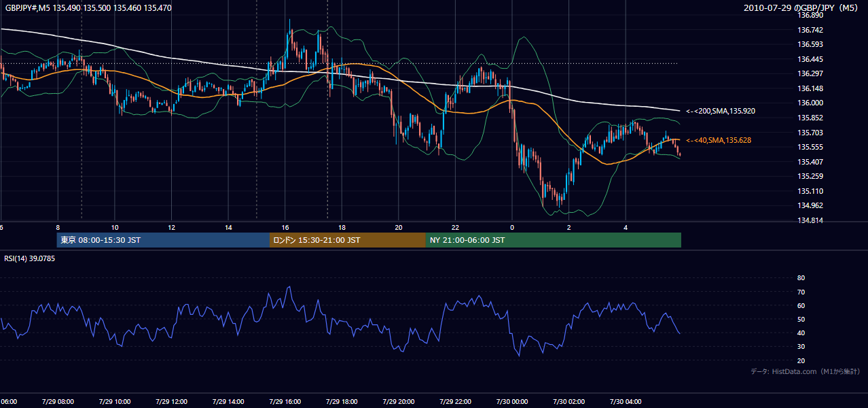Viewport: 868px width, 408px height.
Task: Click the Tokyo 08:00-15:30 JST session bar
Action: pos(163,240)
